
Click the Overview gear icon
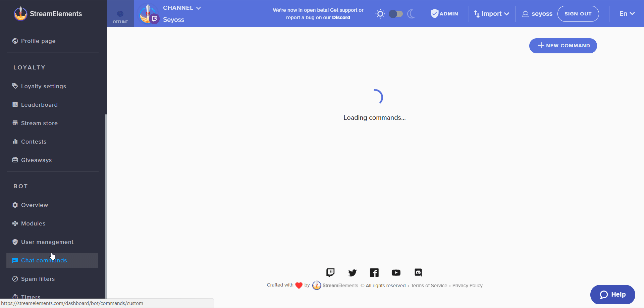[15, 205]
